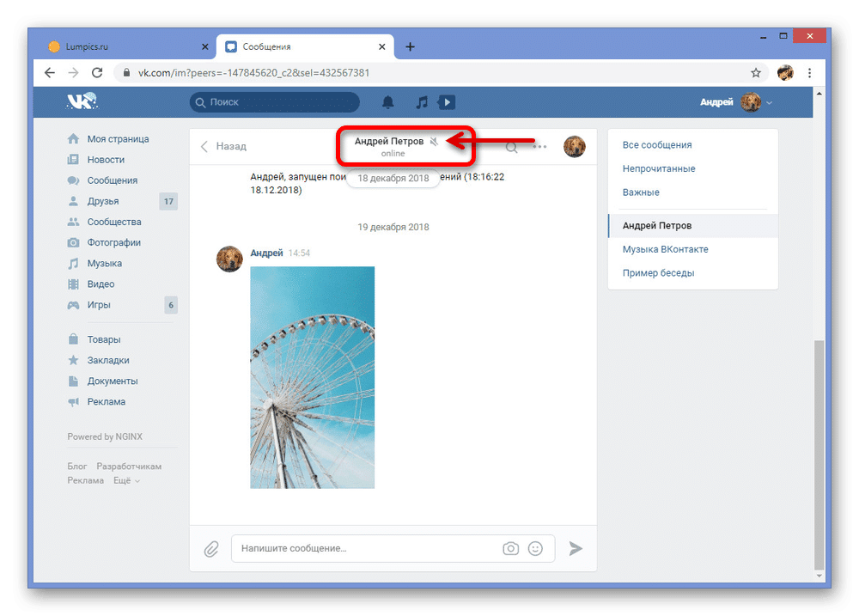Search within conversation using magnifier icon

(x=511, y=147)
